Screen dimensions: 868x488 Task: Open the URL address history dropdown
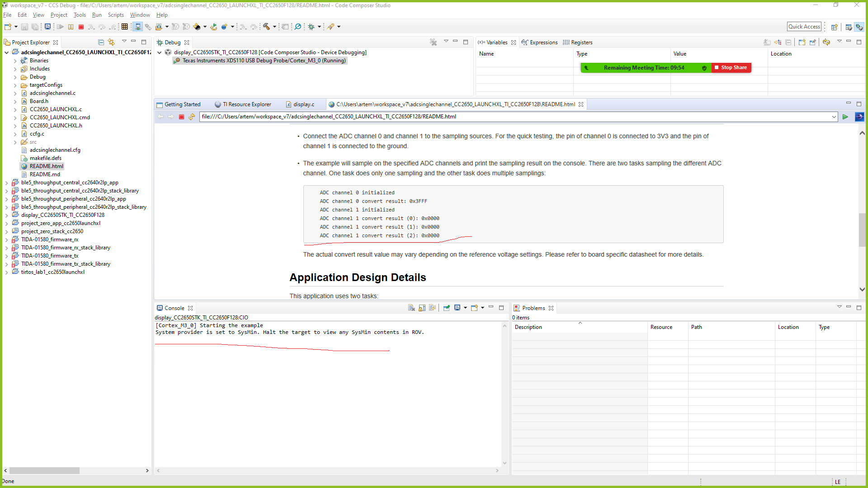pyautogui.click(x=834, y=117)
